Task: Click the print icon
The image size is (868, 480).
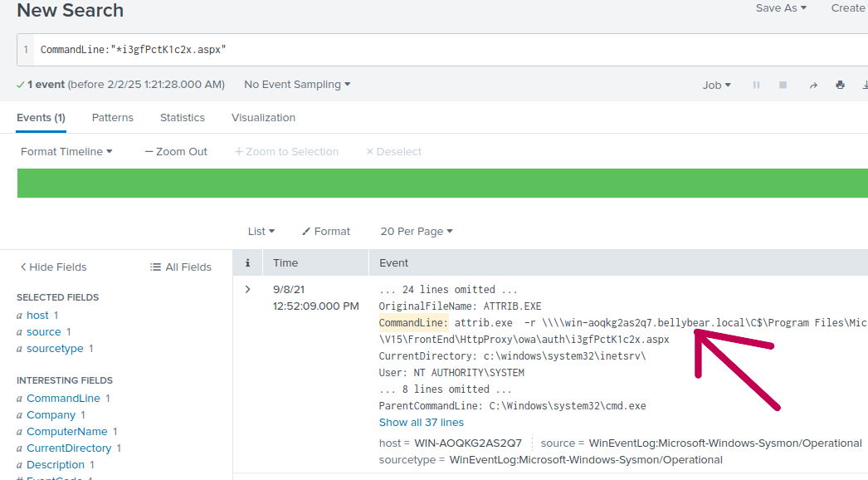Action: (840, 85)
